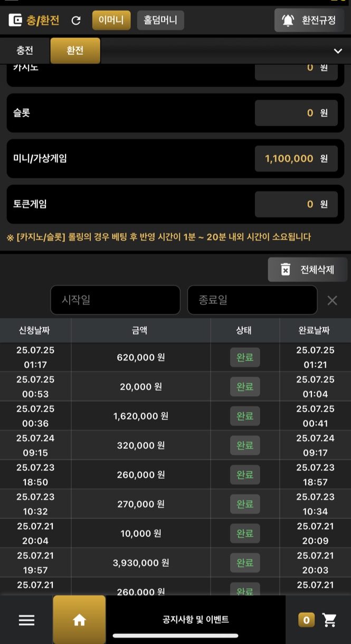351x644 pixels.
Task: Tap the refresh icon beside 충/환전
Action: pyautogui.click(x=76, y=21)
